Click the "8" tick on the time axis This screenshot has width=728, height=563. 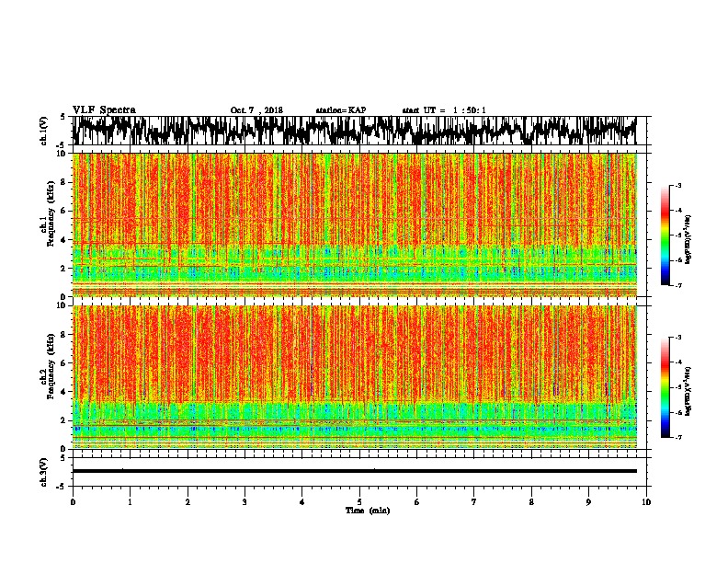pos(531,502)
